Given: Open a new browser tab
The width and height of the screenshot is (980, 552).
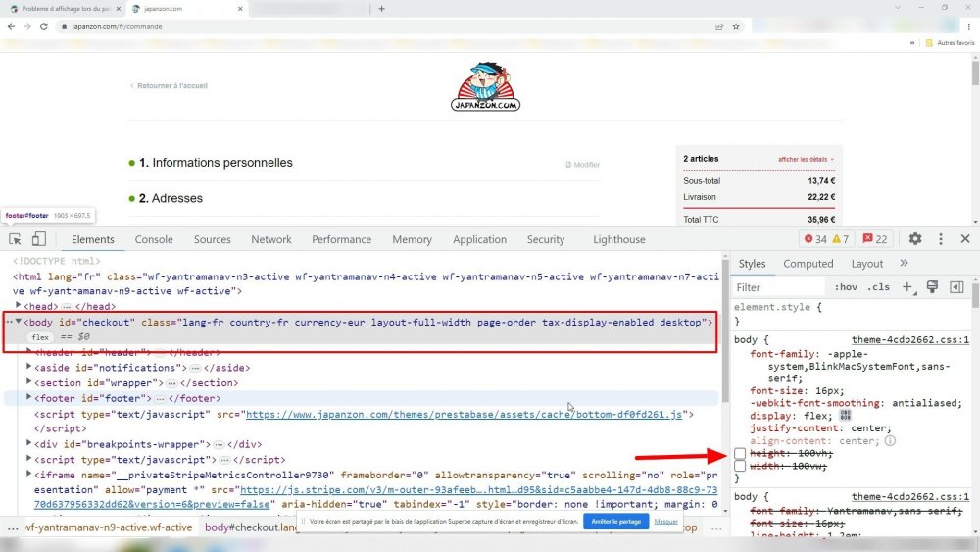Looking at the screenshot, I should pyautogui.click(x=382, y=9).
